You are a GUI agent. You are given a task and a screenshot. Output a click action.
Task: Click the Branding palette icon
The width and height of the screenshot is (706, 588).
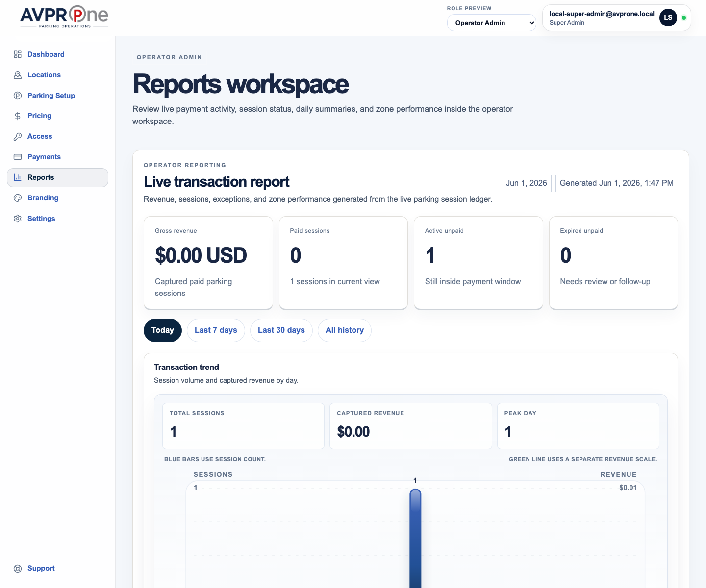click(18, 198)
